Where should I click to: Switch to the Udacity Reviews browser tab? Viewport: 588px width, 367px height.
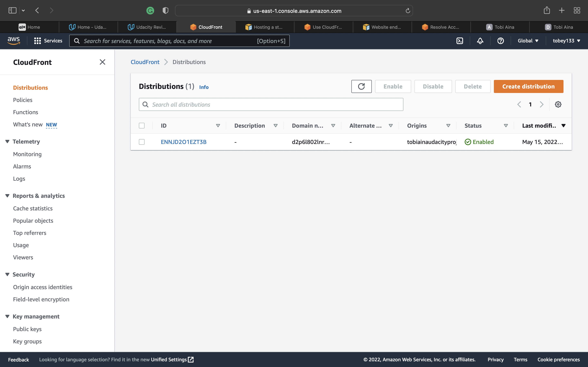pyautogui.click(x=147, y=27)
